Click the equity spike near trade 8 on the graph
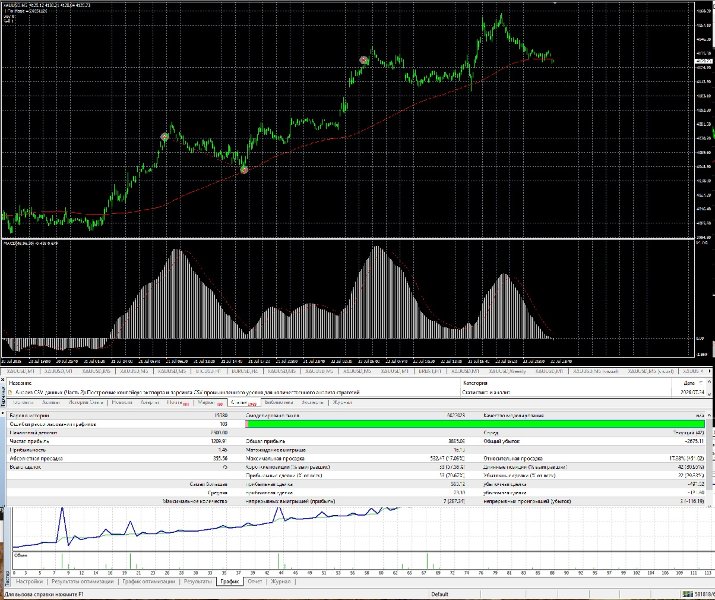The height and width of the screenshot is (600, 715). 62,509
